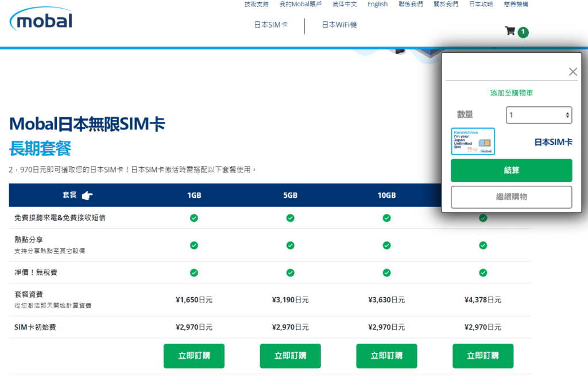Click the 免費接聽來電&免費接收短信 row label
Viewport: 588px width, 380px height.
(60, 218)
